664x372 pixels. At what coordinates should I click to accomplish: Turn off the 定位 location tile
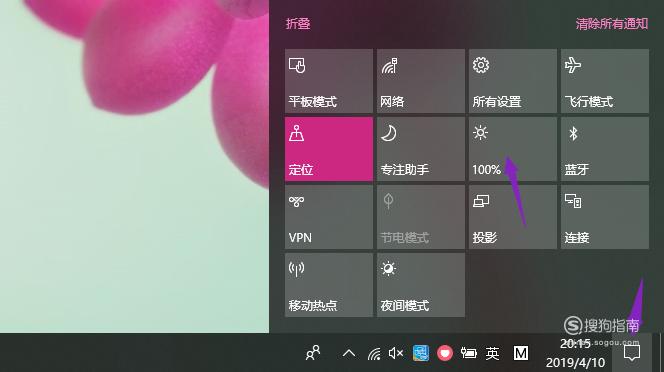point(329,149)
